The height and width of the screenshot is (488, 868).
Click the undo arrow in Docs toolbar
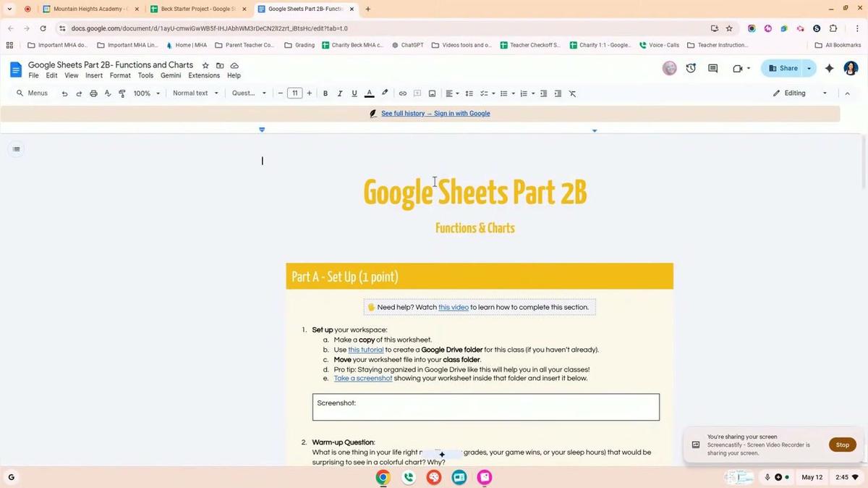pos(64,93)
